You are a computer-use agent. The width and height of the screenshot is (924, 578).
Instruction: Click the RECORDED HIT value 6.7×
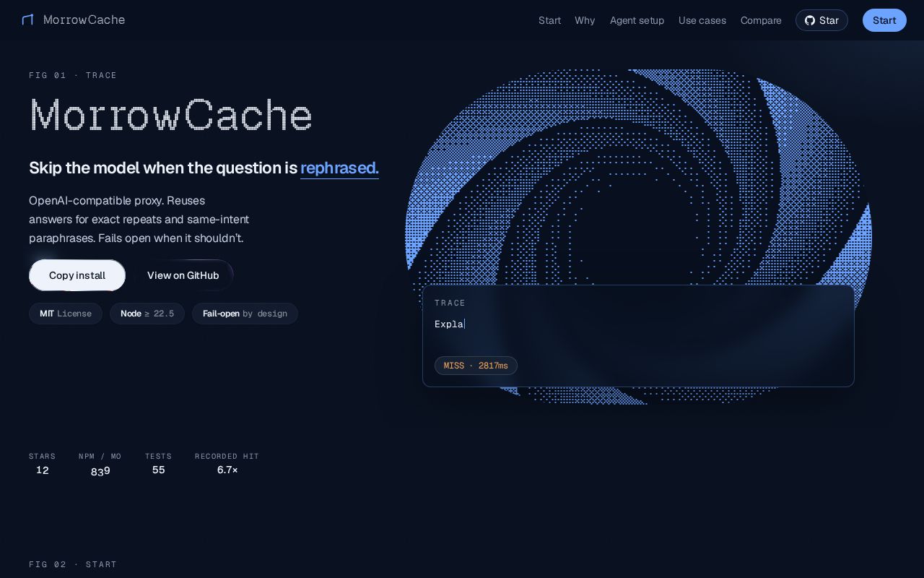(x=227, y=470)
